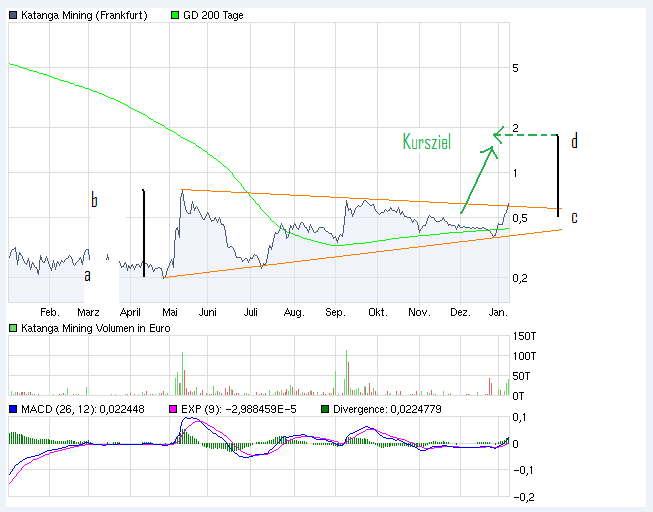
Task: Click the 'Katanga Mining (Frankfurt)' legend text
Action: (84, 15)
